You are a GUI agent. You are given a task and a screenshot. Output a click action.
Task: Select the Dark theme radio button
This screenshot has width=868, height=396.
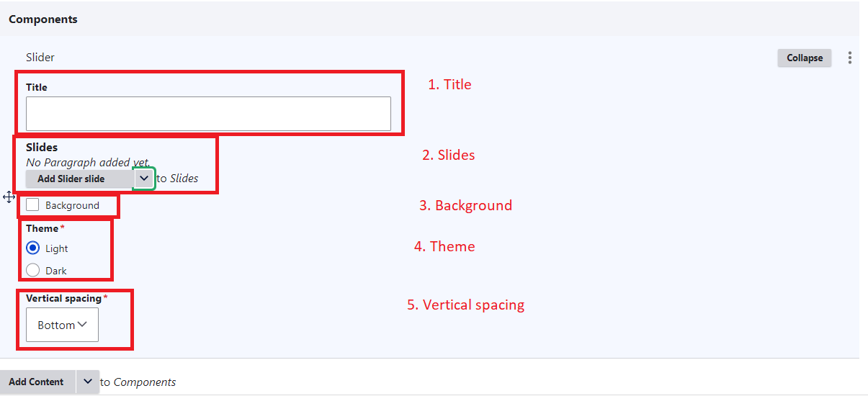[x=32, y=271]
